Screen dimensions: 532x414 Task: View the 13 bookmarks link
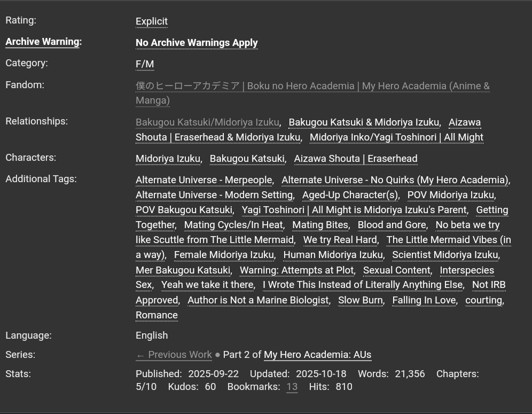(292, 387)
